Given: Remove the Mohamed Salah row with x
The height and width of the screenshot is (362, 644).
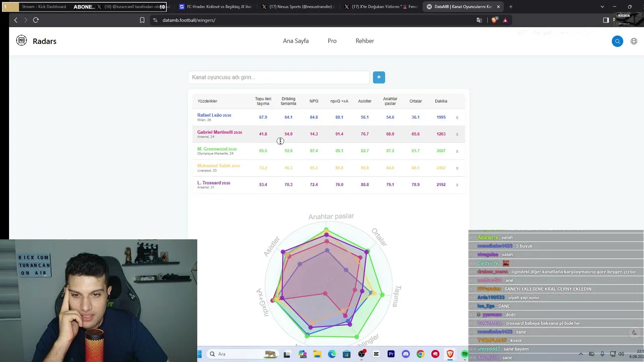Looking at the screenshot, I should (x=457, y=168).
